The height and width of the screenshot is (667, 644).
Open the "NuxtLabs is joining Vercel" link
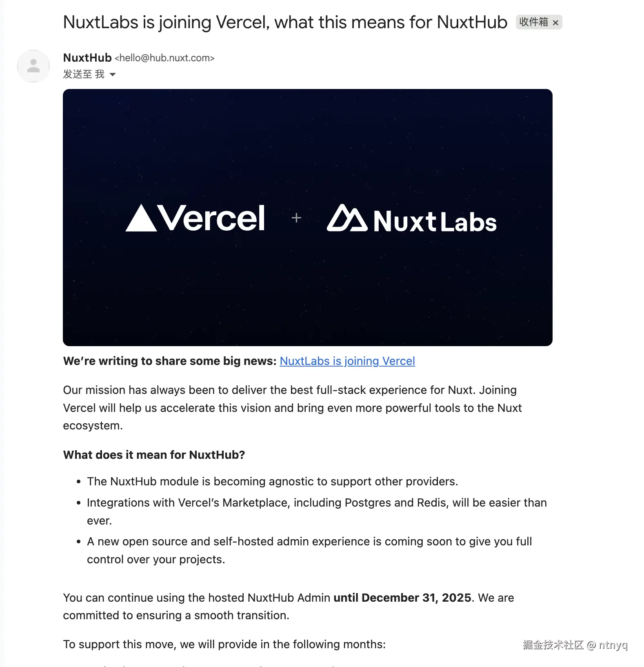(347, 361)
